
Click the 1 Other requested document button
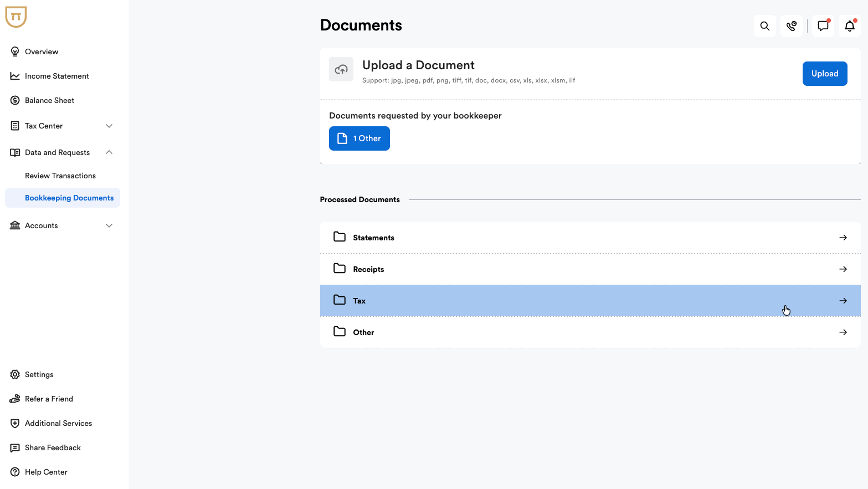[359, 138]
